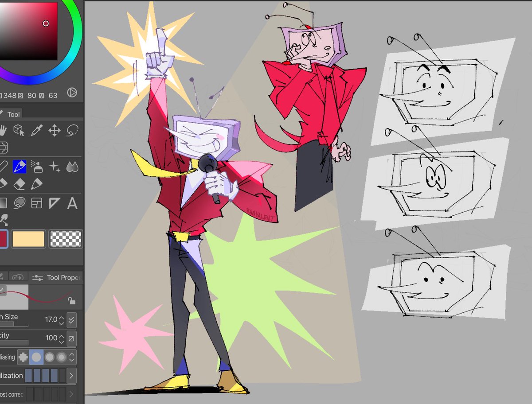
Task: Set anti-aliasing to Weak (highlighted option)
Action: 36,357
